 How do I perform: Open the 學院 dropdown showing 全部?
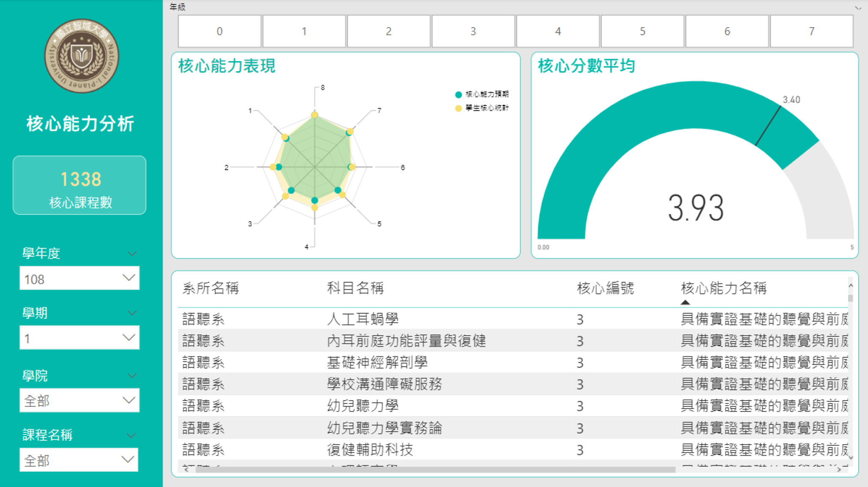[80, 400]
